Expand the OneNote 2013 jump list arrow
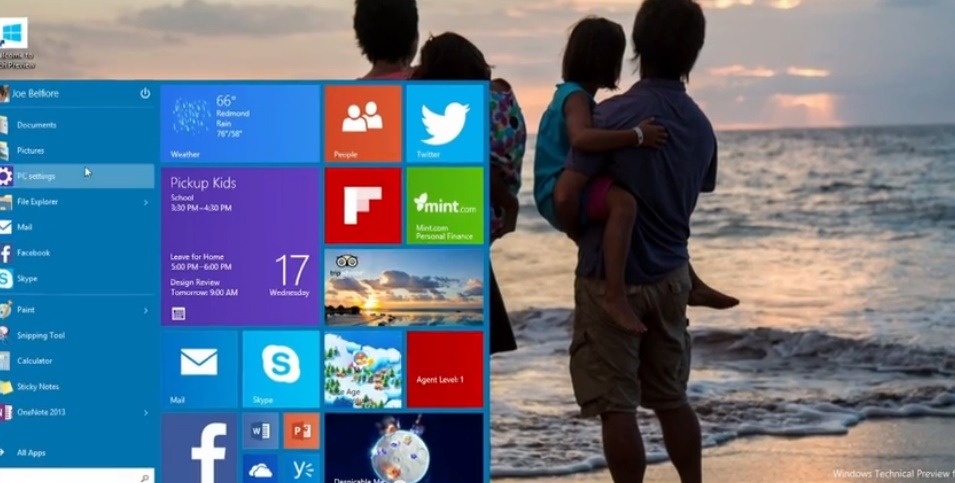This screenshot has width=955, height=483. (146, 413)
